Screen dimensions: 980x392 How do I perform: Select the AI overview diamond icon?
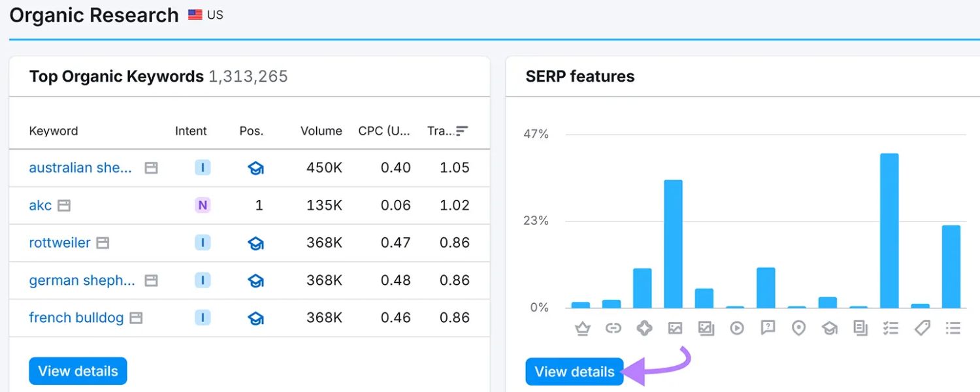coord(644,328)
